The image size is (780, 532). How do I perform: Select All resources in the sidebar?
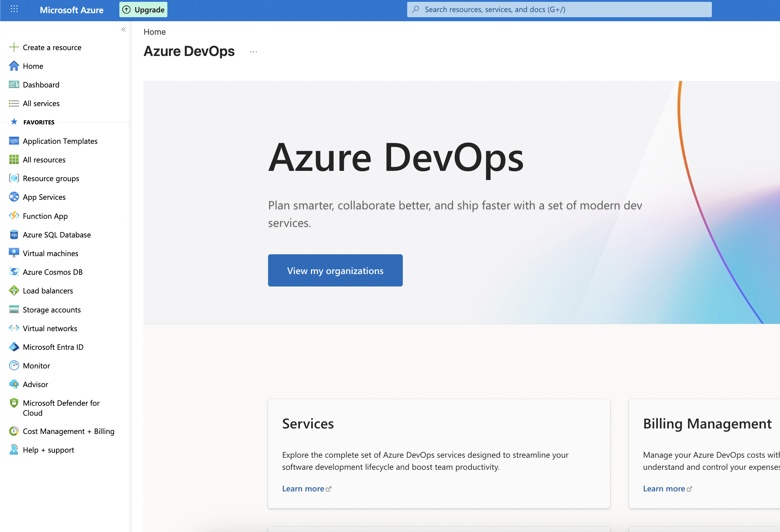(44, 160)
